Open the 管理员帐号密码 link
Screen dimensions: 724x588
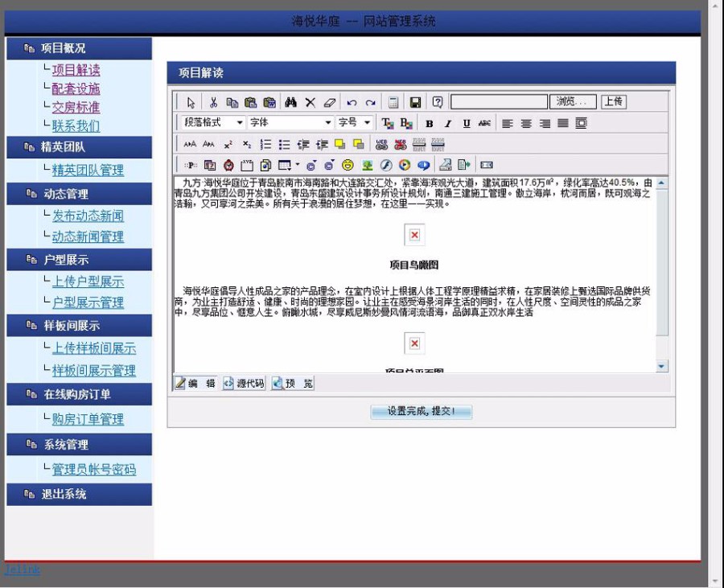click(x=94, y=470)
